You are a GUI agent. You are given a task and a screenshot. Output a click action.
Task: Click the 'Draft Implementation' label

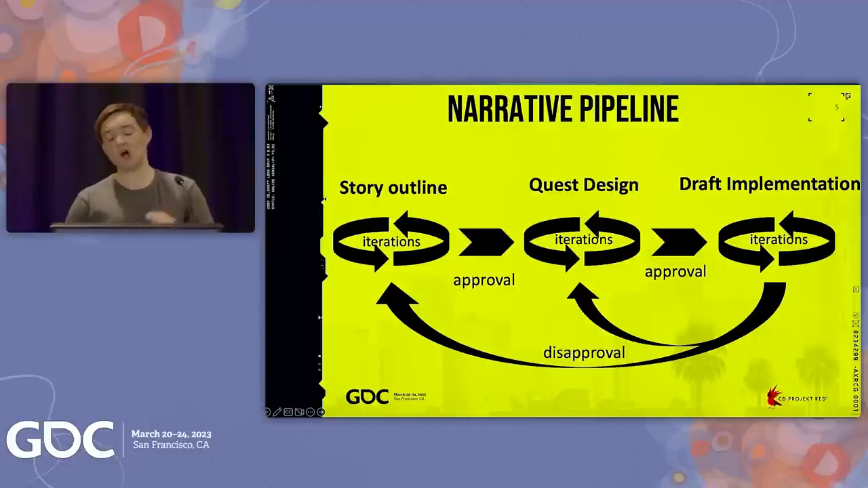[x=769, y=183]
